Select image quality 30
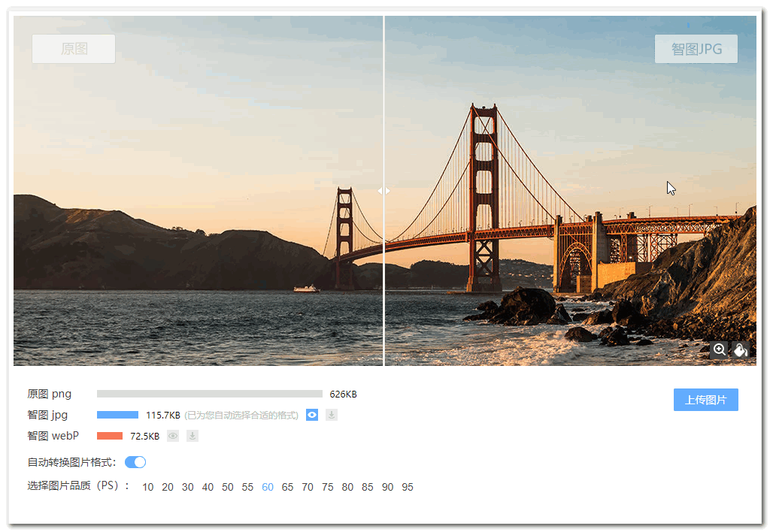The width and height of the screenshot is (770, 532). click(187, 488)
